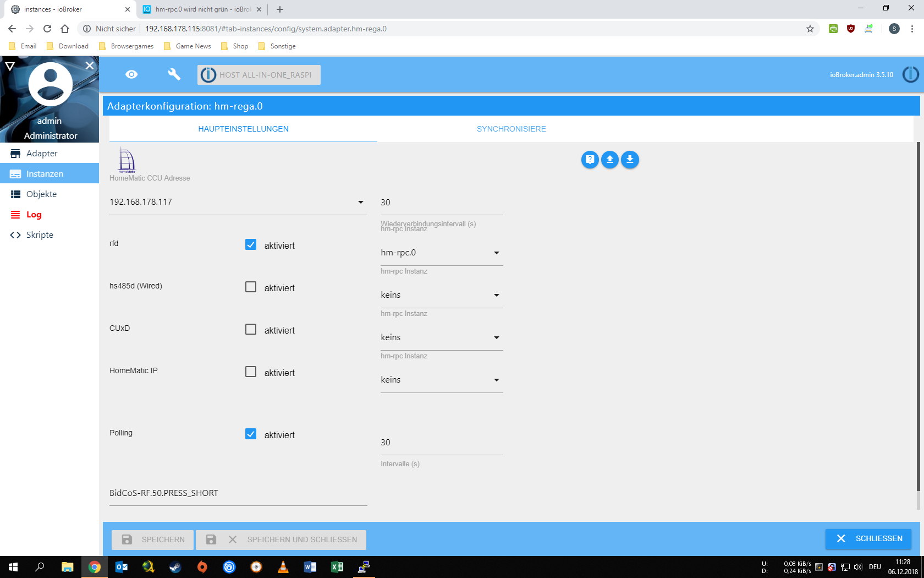Open the wrench settings icon
The image size is (924, 578).
click(x=174, y=74)
